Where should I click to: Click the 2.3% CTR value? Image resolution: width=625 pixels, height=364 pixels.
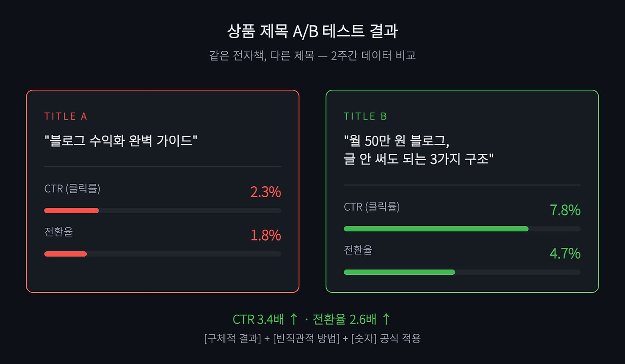pyautogui.click(x=266, y=192)
